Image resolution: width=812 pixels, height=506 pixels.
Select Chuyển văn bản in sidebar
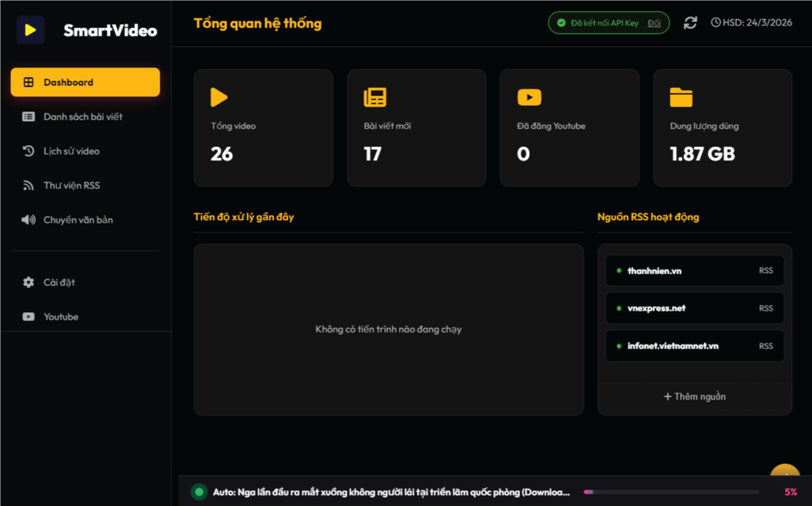coord(78,220)
